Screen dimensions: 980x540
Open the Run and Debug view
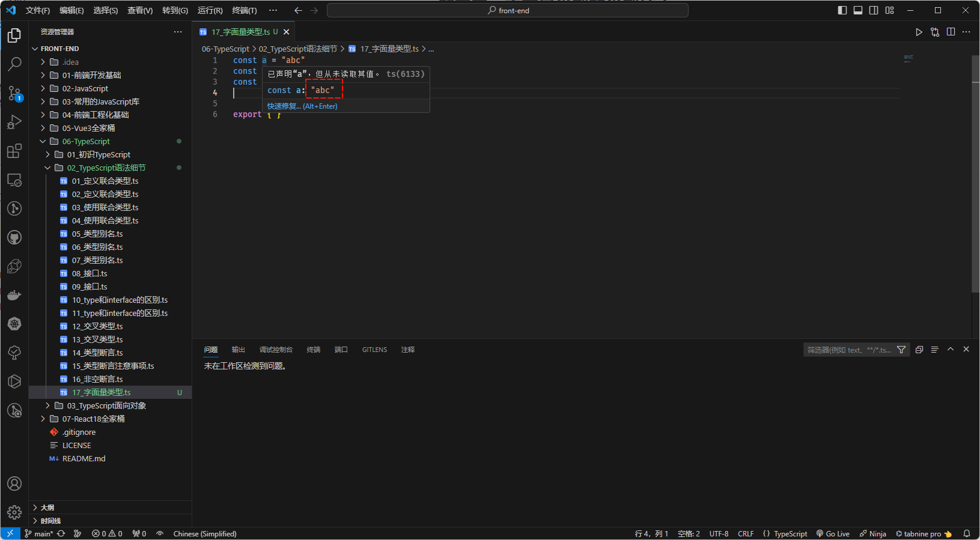click(x=14, y=122)
